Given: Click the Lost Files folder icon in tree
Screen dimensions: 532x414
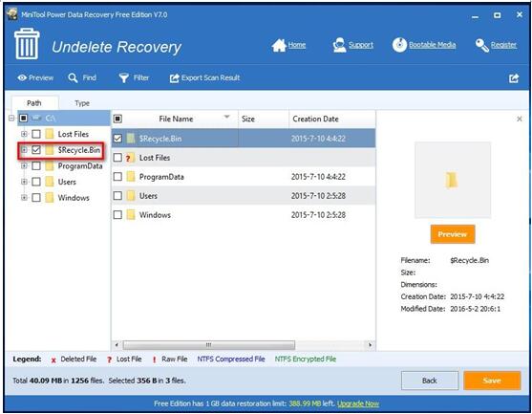Looking at the screenshot, I should tap(50, 134).
